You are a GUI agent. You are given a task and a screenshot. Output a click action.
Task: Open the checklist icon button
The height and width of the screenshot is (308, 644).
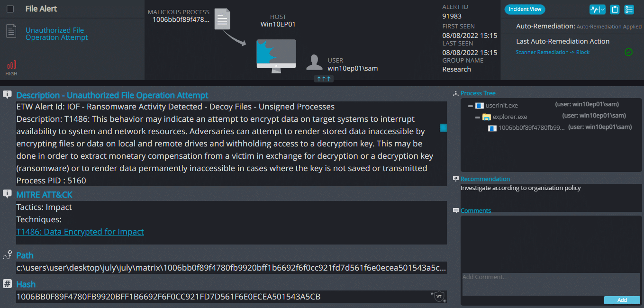629,9
